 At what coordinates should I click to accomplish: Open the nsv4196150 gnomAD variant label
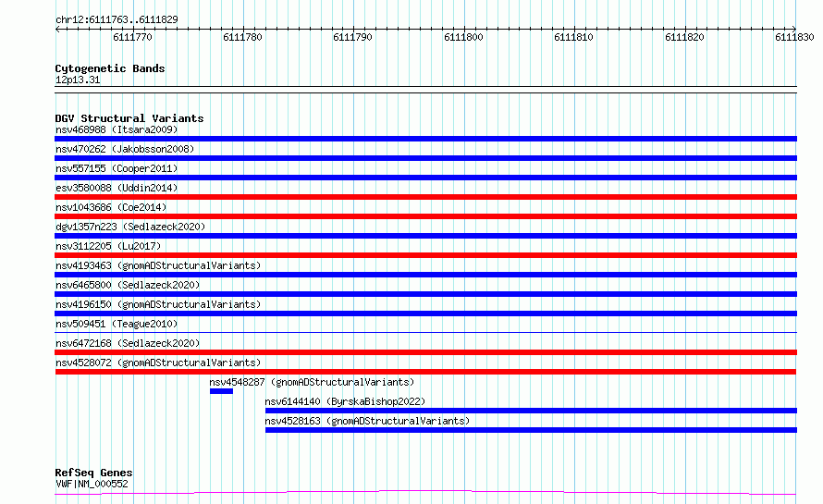tap(158, 304)
